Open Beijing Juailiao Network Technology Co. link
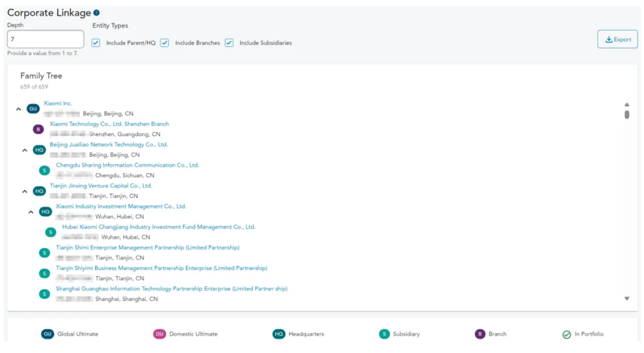 109,145
